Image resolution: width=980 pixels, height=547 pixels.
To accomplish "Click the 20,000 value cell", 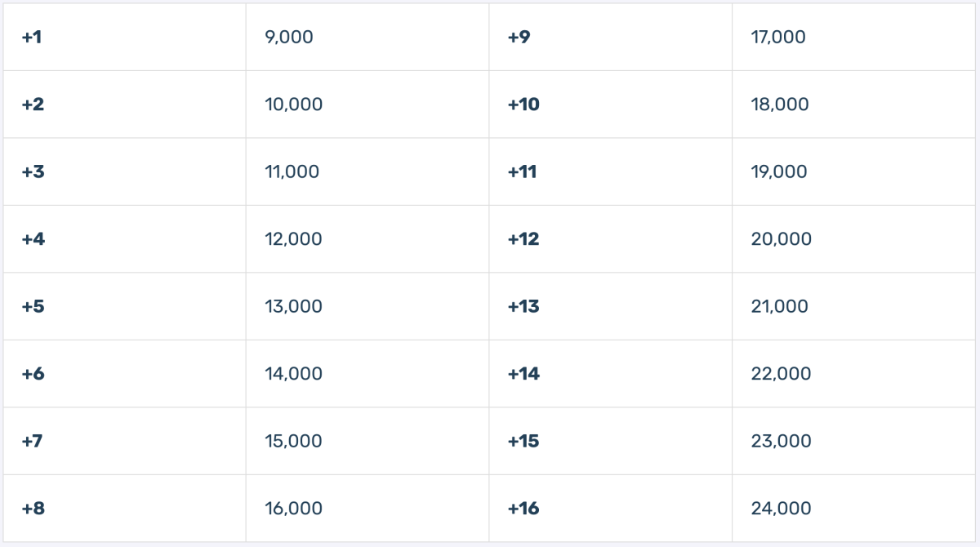I will pyautogui.click(x=854, y=239).
